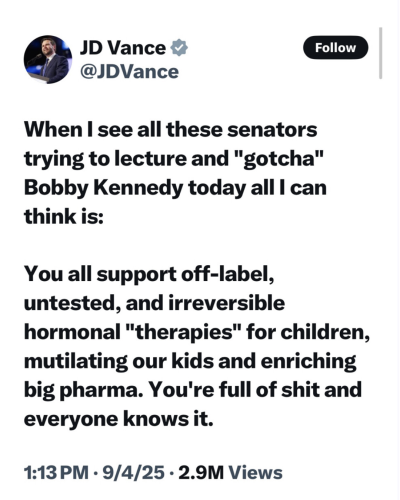This screenshot has width=400, height=500.
Task: Open the JD Vance display name link
Action: 123,48
